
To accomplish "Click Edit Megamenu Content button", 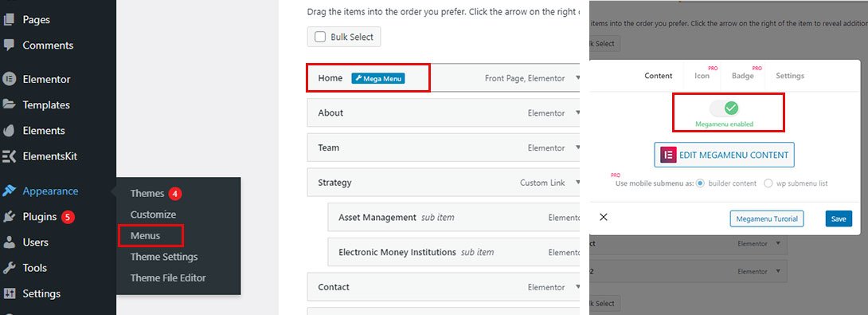I will pyautogui.click(x=724, y=155).
